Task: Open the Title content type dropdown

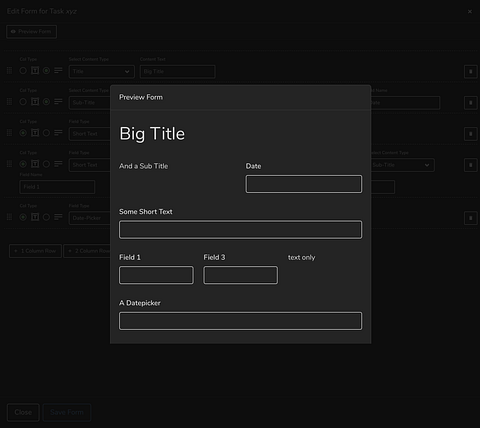Action: click(102, 72)
